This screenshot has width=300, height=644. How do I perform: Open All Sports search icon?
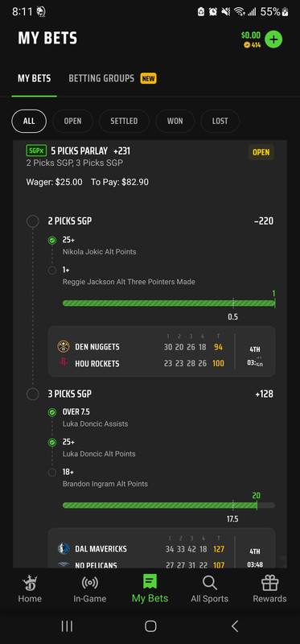point(209,582)
